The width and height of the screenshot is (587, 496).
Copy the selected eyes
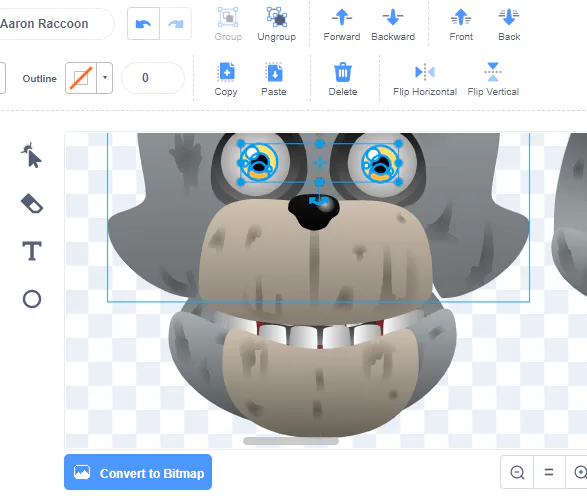pos(226,79)
